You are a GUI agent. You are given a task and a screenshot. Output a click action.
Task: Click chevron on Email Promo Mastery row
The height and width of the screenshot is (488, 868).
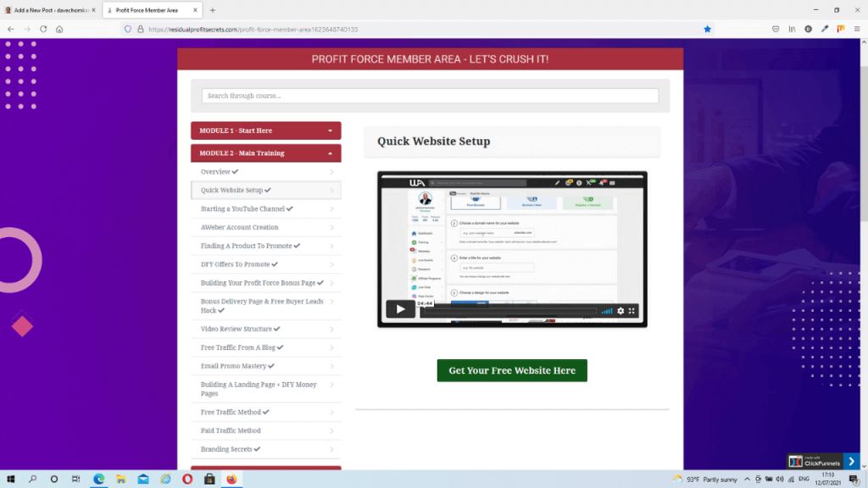tap(331, 366)
